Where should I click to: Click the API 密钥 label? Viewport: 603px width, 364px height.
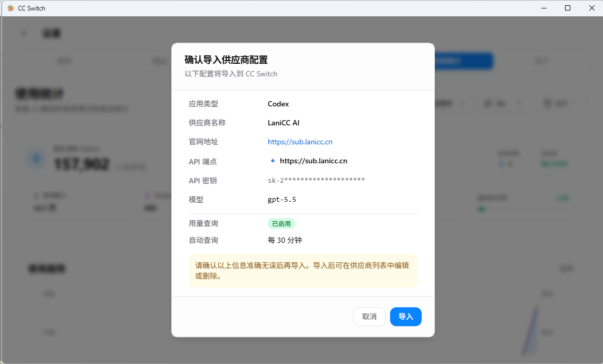202,181
